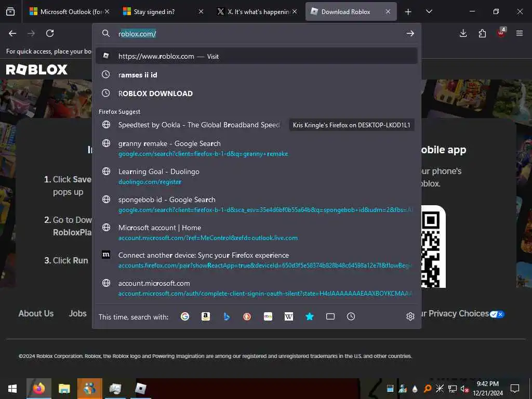Choose 'ramses ii id' history suggestion

[x=257, y=75]
